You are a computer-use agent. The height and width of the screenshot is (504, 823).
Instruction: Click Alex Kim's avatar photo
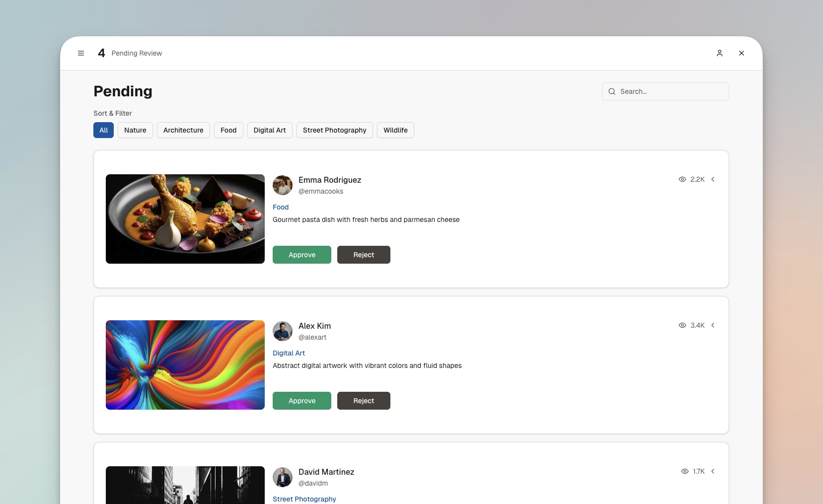click(283, 331)
